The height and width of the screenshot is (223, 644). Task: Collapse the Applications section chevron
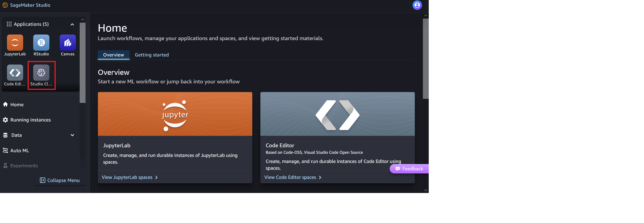[72, 24]
